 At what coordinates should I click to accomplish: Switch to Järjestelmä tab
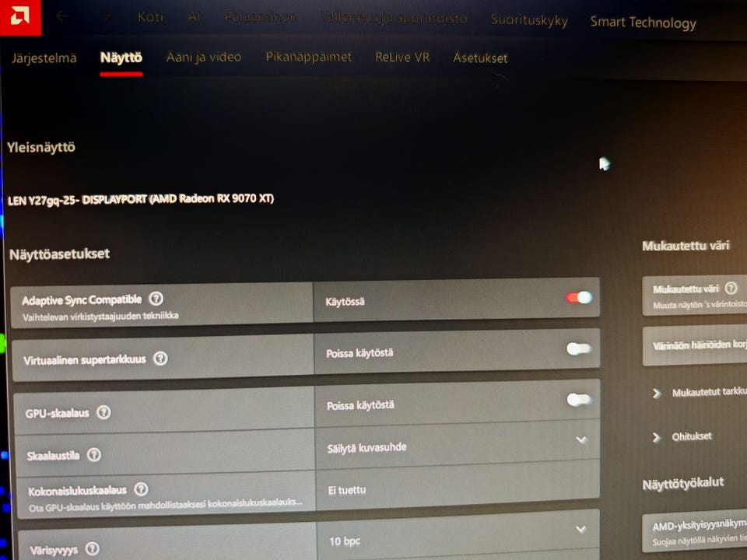[x=44, y=58]
